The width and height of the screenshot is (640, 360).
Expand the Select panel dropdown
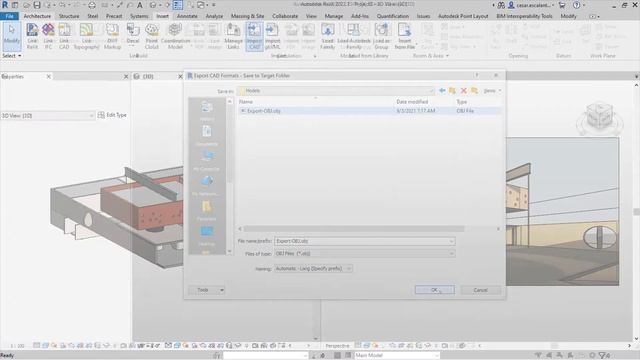pos(11,56)
